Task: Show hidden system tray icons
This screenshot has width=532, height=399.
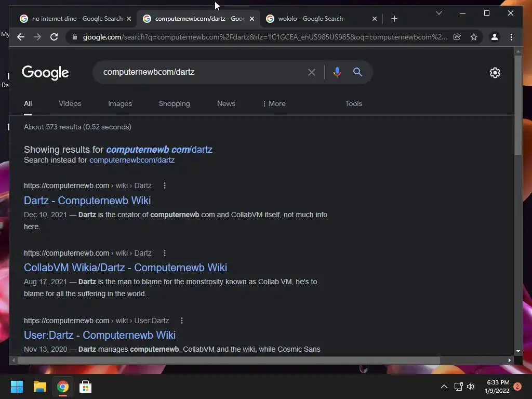Action: pyautogui.click(x=444, y=387)
